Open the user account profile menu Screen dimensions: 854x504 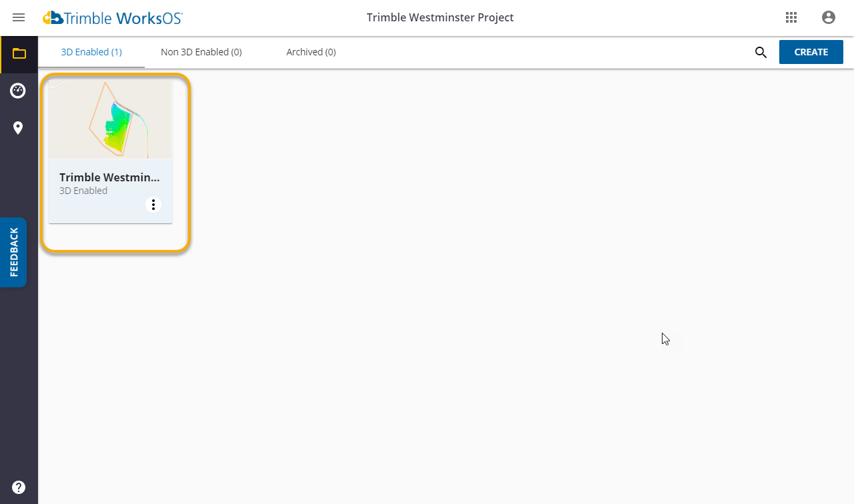click(x=829, y=18)
